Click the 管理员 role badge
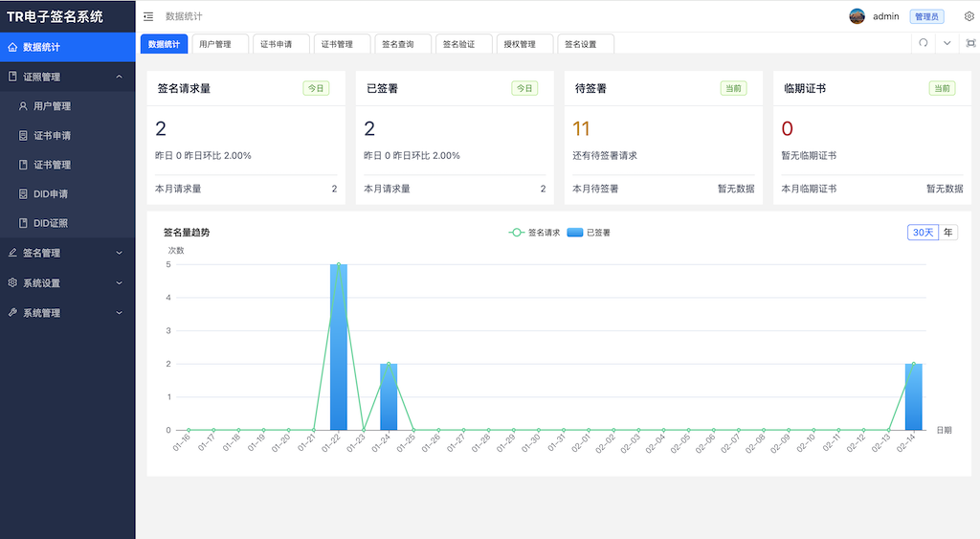This screenshot has height=539, width=980. [926, 16]
